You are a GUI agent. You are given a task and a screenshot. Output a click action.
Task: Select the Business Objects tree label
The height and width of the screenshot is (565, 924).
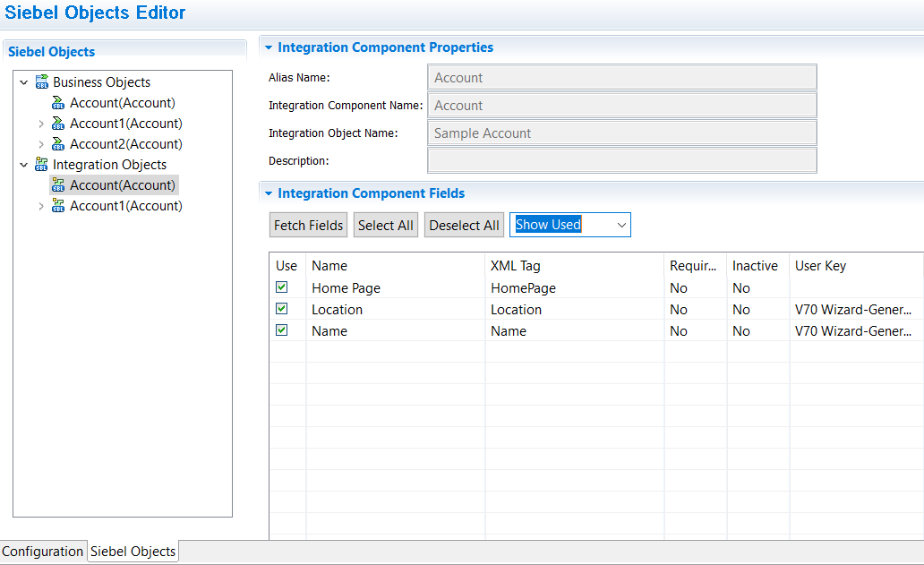click(x=101, y=82)
